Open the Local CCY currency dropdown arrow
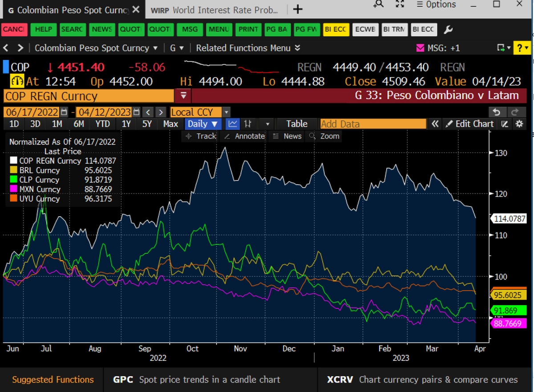This screenshot has width=534, height=392. tap(227, 112)
